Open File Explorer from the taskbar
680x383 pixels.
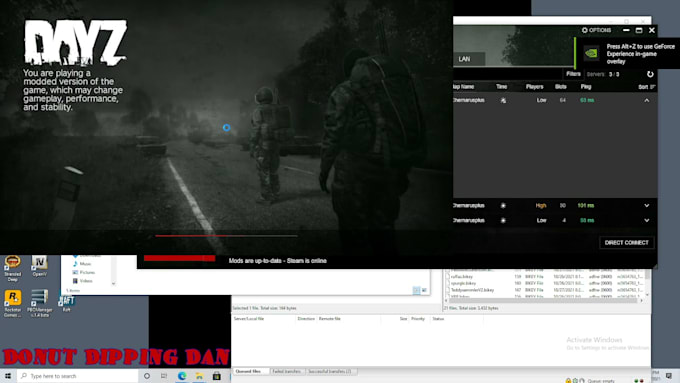199,376
